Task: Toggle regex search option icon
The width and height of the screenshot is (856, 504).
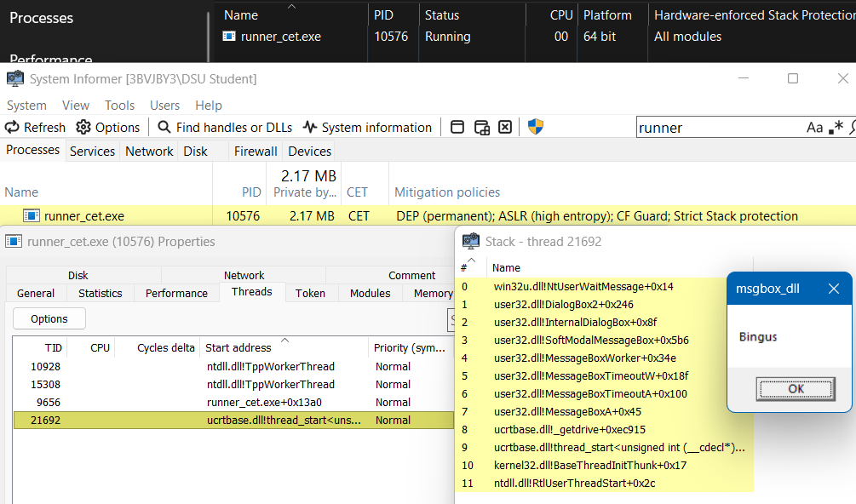Action: (x=836, y=127)
